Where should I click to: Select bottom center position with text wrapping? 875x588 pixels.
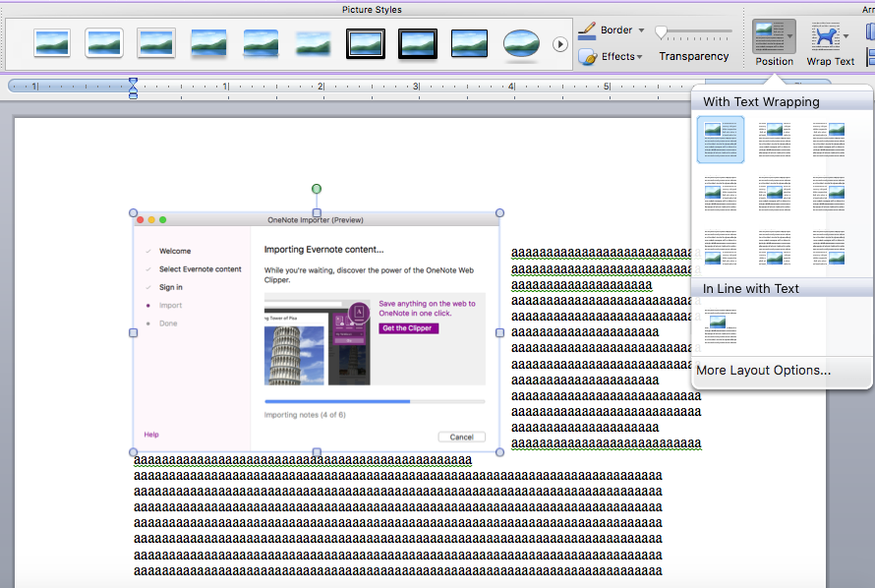775,247
